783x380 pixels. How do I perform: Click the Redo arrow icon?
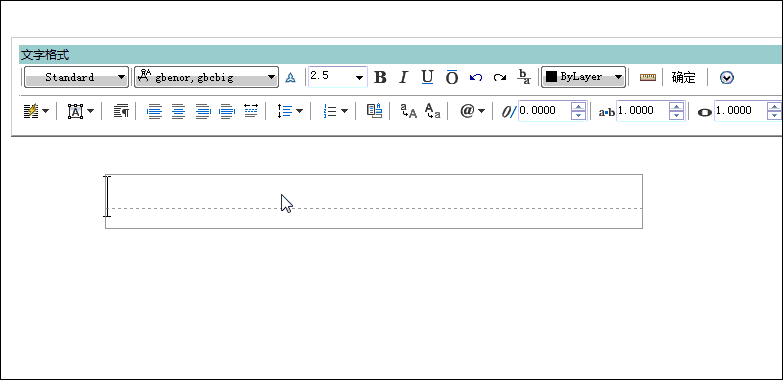coord(499,77)
